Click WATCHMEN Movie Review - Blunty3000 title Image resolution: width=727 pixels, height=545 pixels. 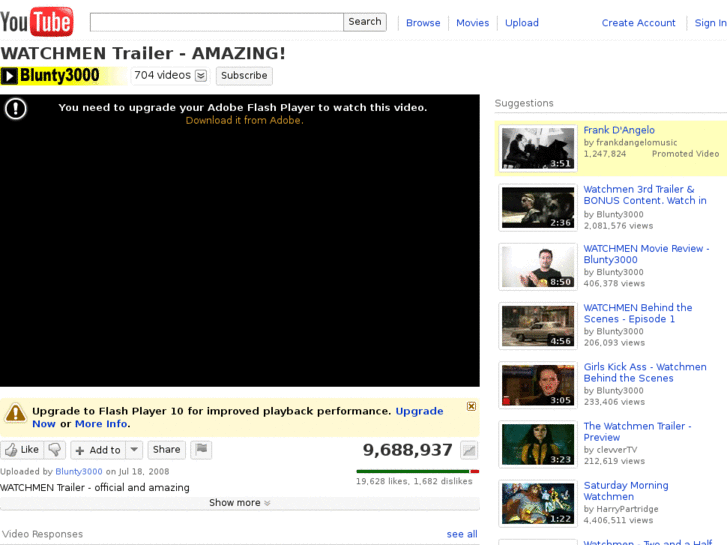tap(646, 254)
